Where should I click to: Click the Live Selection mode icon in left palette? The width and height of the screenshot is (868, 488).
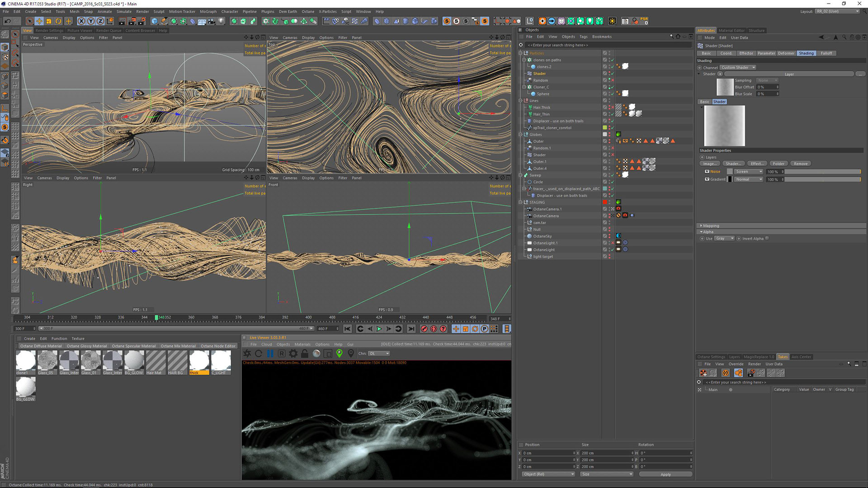point(15,34)
